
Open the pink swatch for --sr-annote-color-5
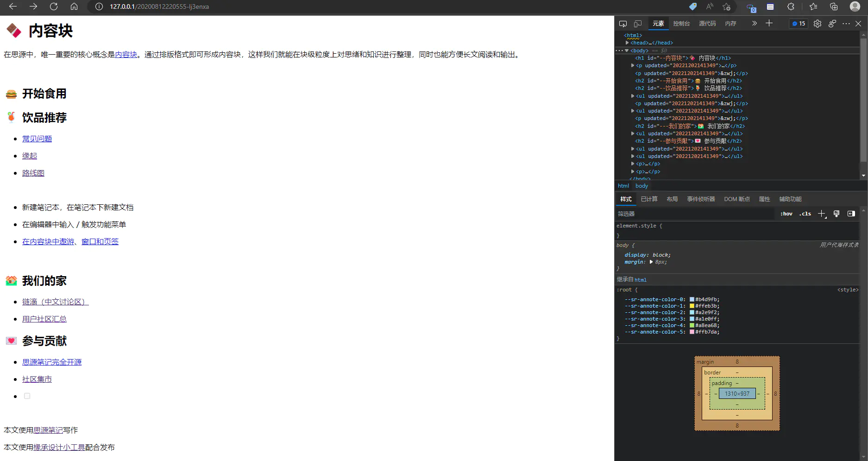[692, 332]
